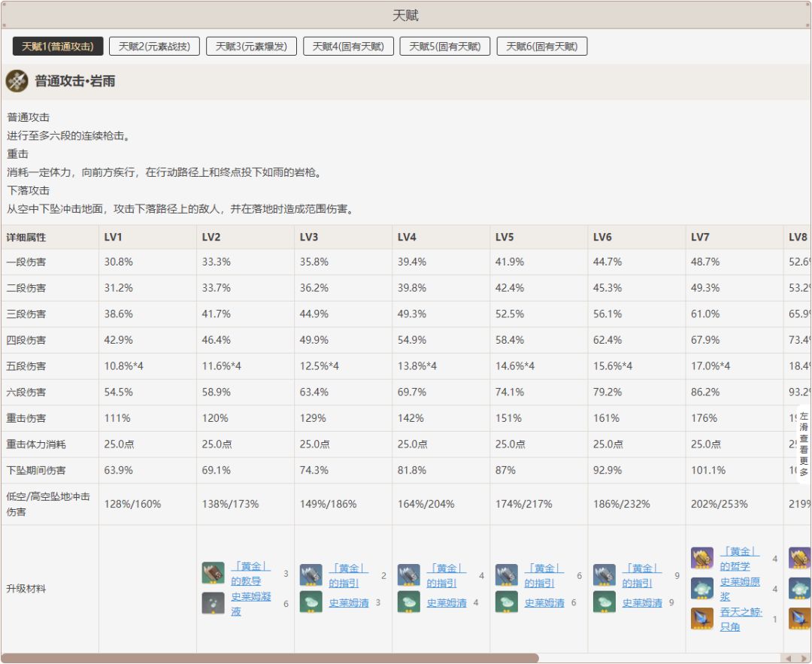Click 「黄金」的指引 icon in LV5 column
812x664 pixels.
(x=507, y=575)
